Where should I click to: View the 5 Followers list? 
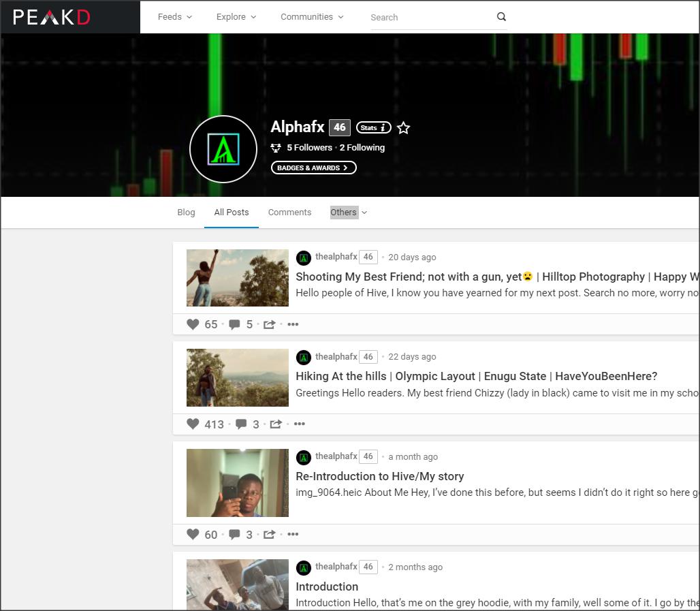[309, 148]
